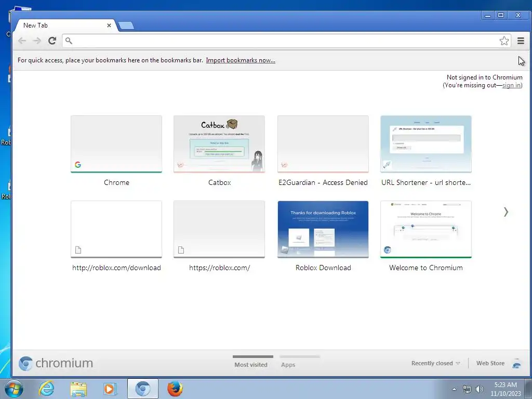Screen dimensions: 532x399
Task: Open Windows Explorer from taskbar
Action: [78, 389]
